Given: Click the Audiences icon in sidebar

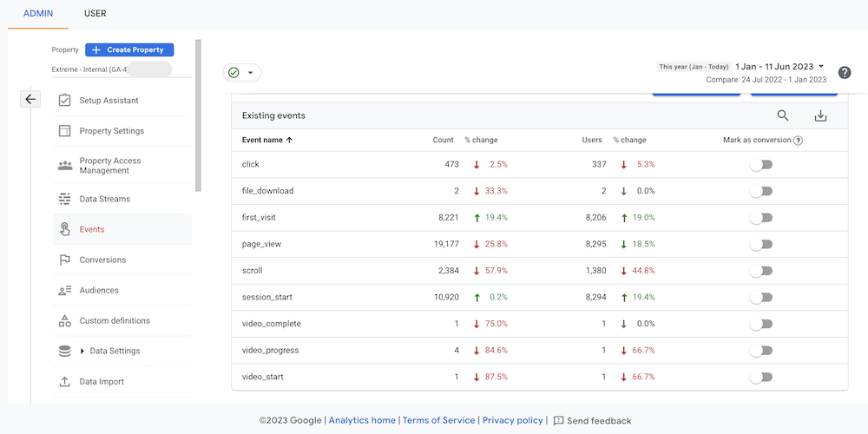Looking at the screenshot, I should click(x=64, y=290).
